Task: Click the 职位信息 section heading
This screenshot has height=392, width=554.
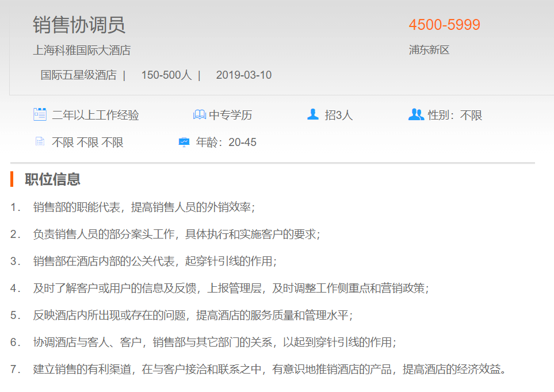Action: [52, 179]
